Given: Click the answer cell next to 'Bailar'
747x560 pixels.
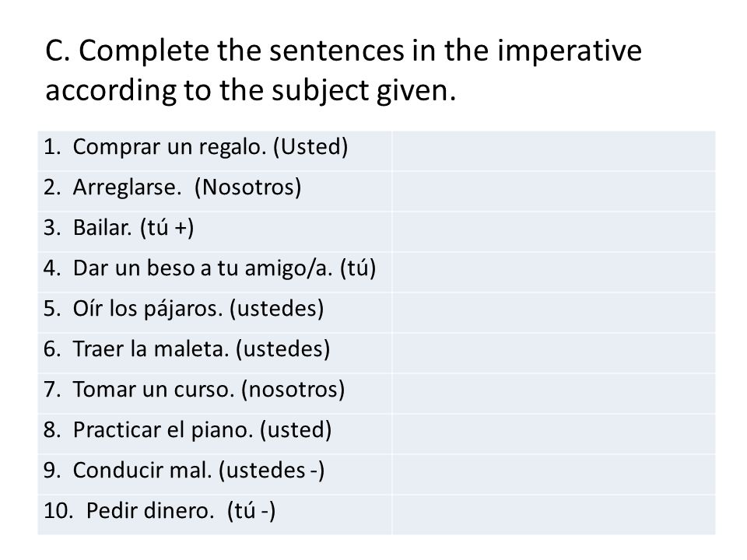Looking at the screenshot, I should pos(553,232).
